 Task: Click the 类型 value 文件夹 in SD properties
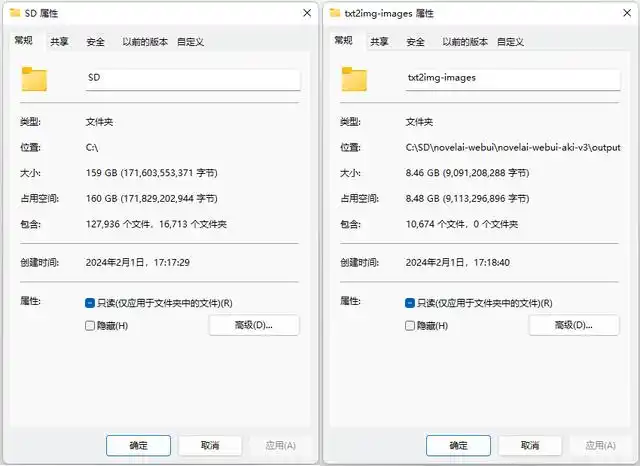pyautogui.click(x=99, y=122)
